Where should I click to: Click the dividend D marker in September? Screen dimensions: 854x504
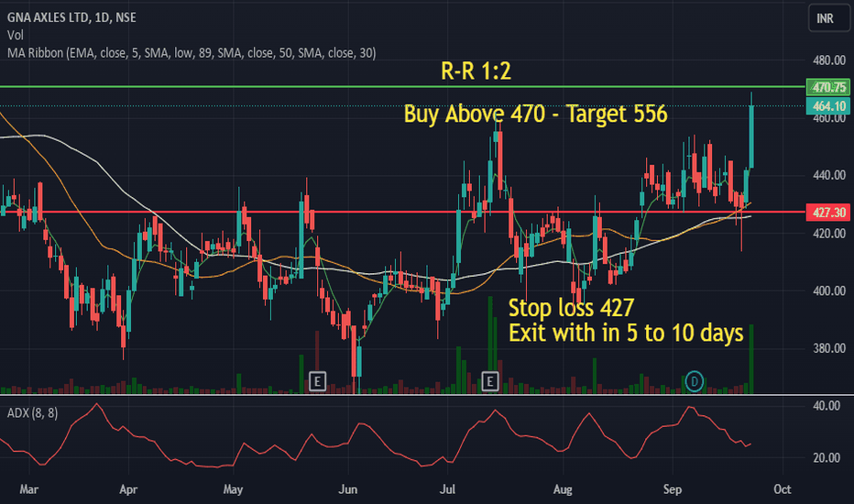click(694, 381)
